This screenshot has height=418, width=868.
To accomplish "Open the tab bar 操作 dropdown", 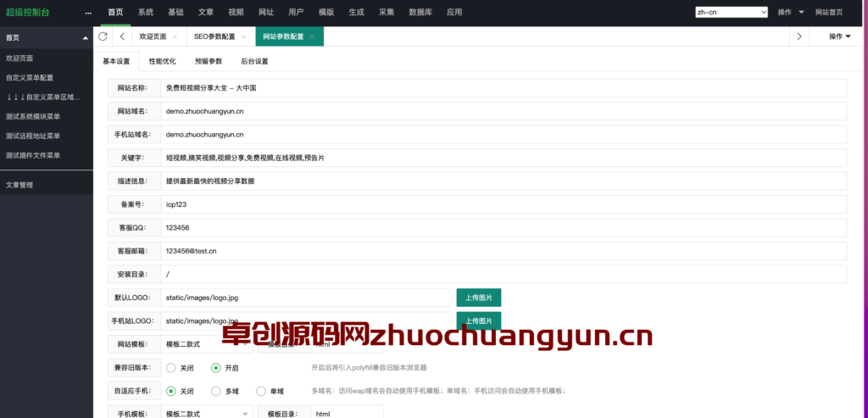I will click(839, 36).
